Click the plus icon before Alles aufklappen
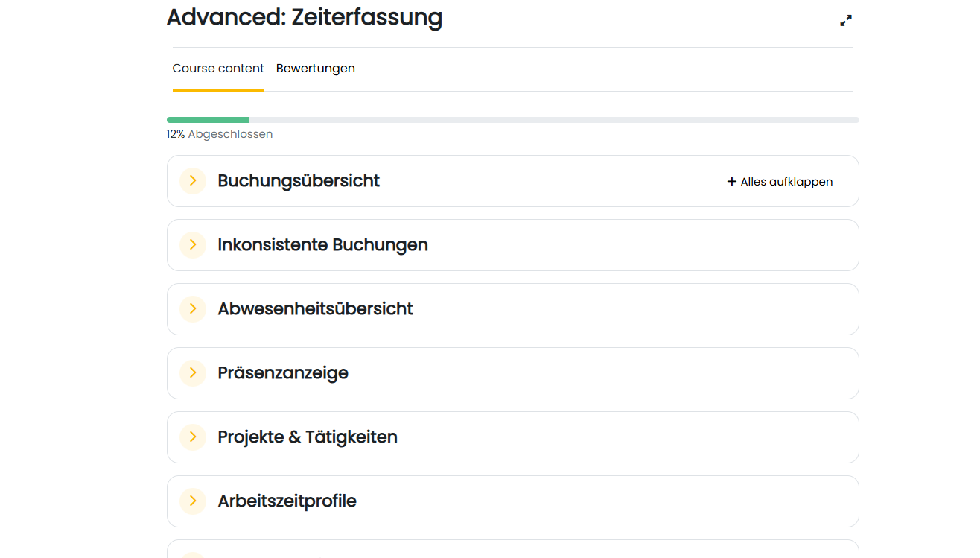This screenshot has width=980, height=558. [731, 182]
